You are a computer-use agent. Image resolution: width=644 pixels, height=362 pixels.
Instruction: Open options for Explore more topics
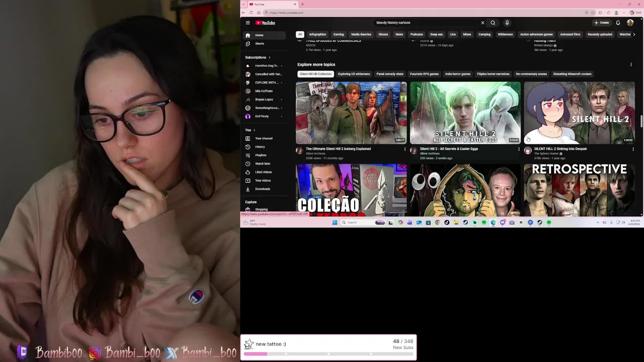pyautogui.click(x=631, y=64)
